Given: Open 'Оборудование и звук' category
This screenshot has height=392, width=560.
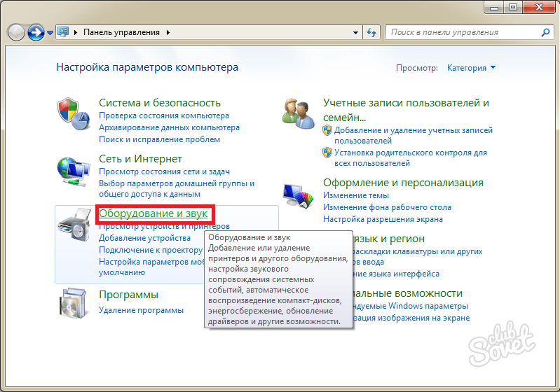Looking at the screenshot, I should [153, 213].
